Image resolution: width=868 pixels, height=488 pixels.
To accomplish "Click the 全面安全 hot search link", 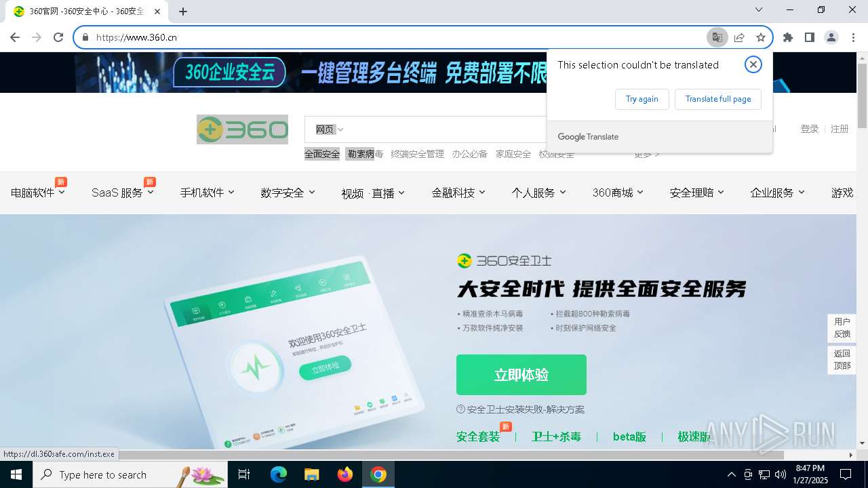I will pos(322,154).
